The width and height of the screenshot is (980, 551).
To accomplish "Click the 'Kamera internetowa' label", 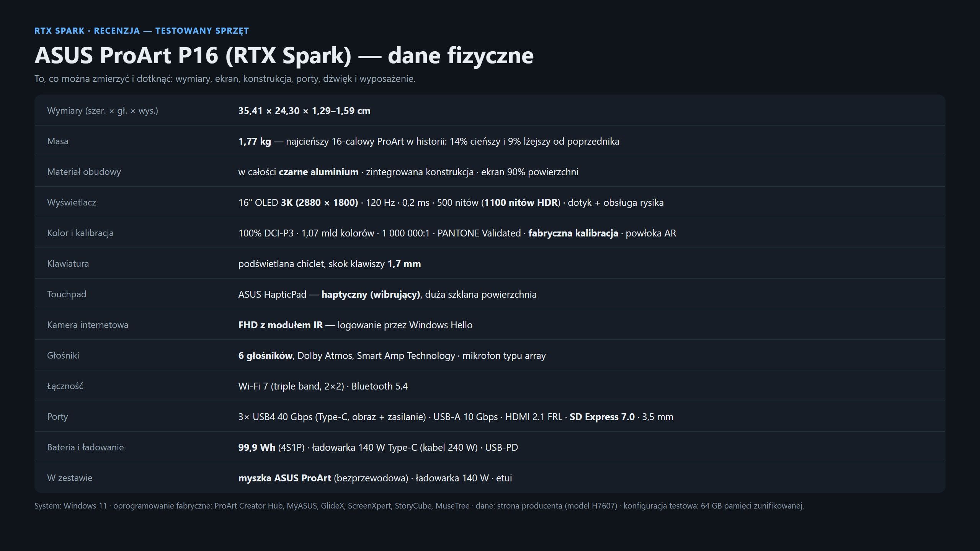I will click(x=88, y=325).
